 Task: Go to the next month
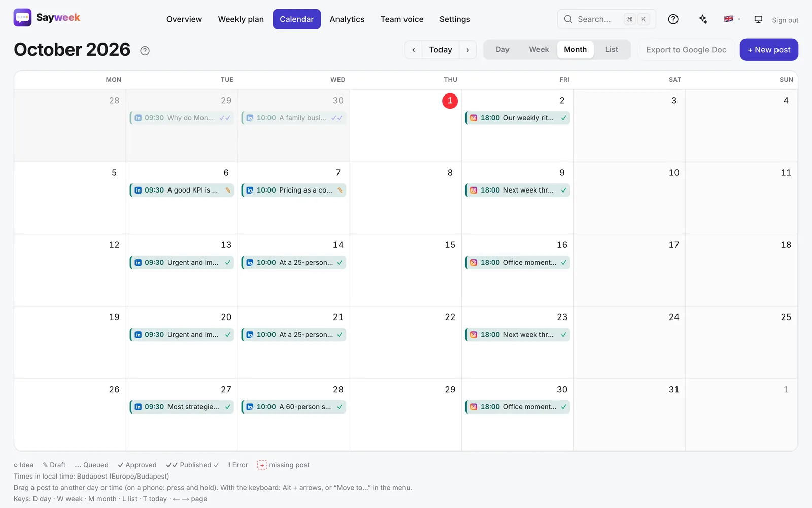(x=467, y=50)
